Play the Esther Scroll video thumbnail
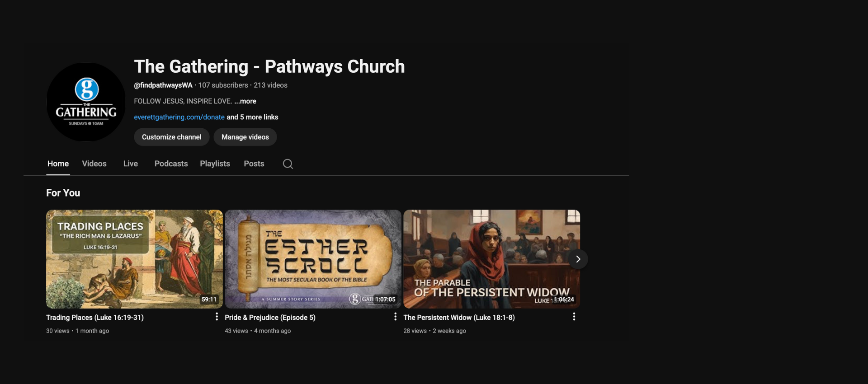Viewport: 868px width, 384px height. coord(313,259)
